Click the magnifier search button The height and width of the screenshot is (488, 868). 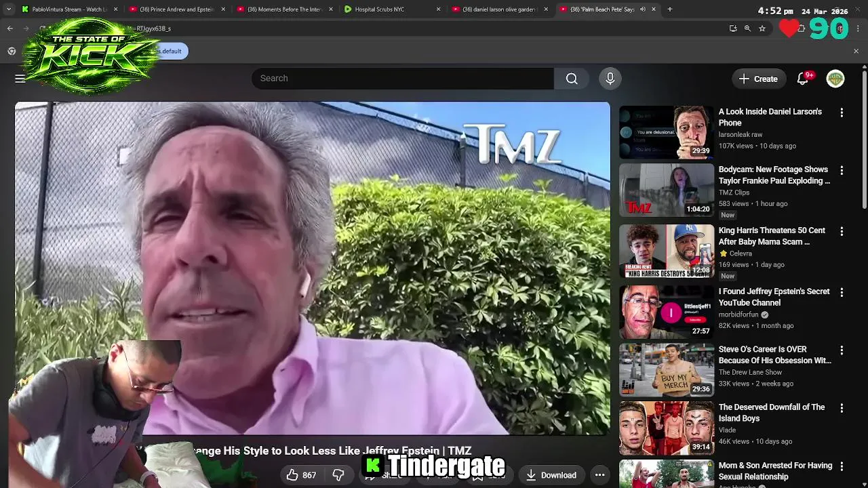tap(572, 79)
